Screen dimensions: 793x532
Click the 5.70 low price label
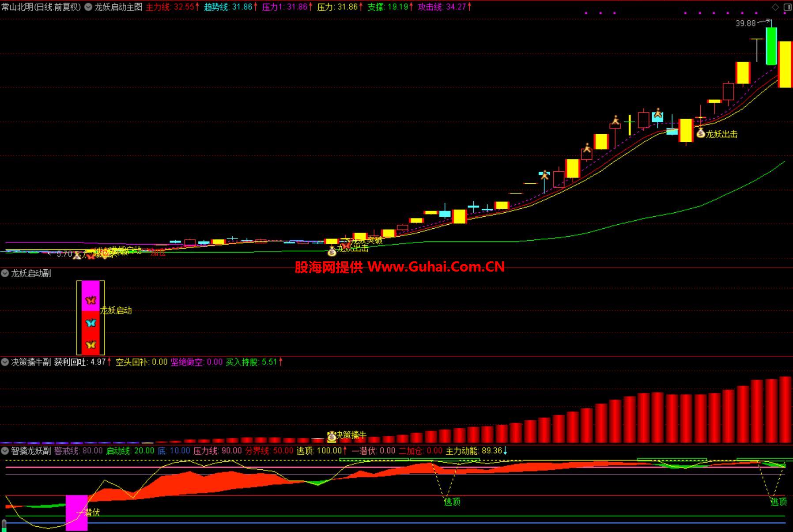[x=64, y=254]
